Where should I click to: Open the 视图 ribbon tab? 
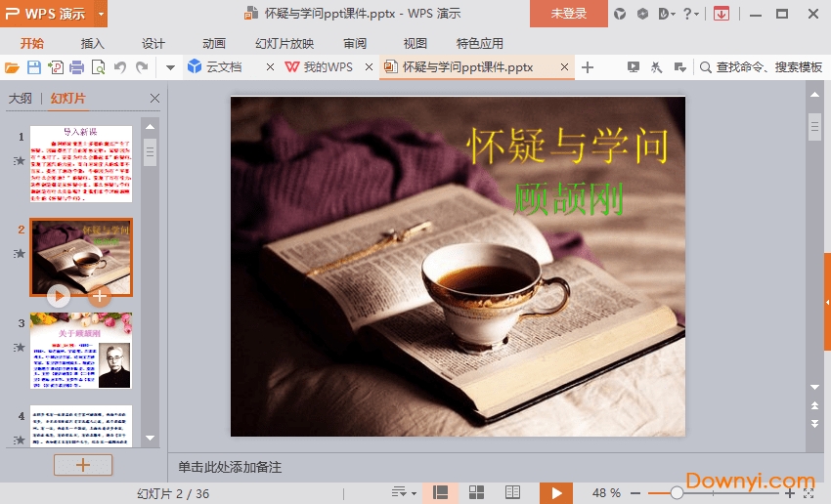pos(415,43)
